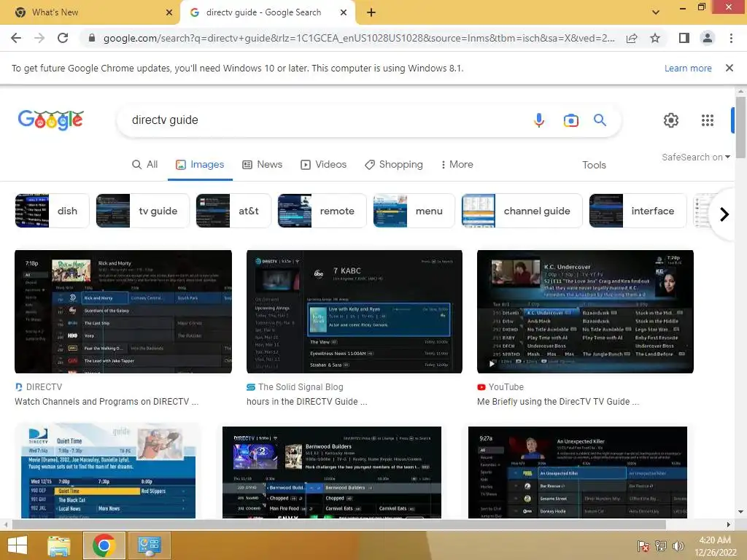The height and width of the screenshot is (560, 747).
Task: Switch to the What's New tab
Action: click(x=90, y=12)
